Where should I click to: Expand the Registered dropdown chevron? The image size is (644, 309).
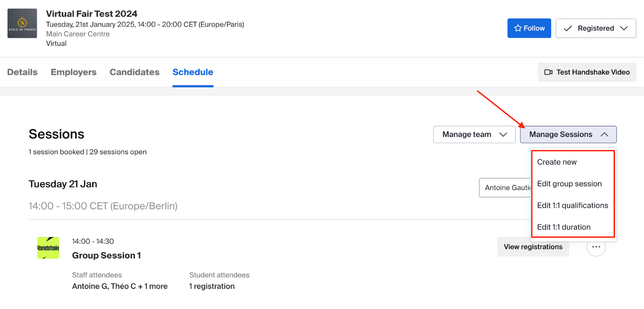pyautogui.click(x=624, y=28)
